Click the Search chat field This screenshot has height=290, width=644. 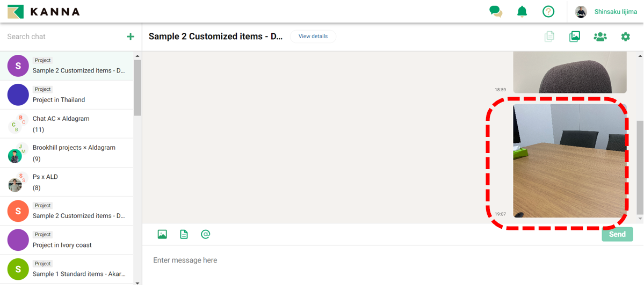[x=62, y=37]
